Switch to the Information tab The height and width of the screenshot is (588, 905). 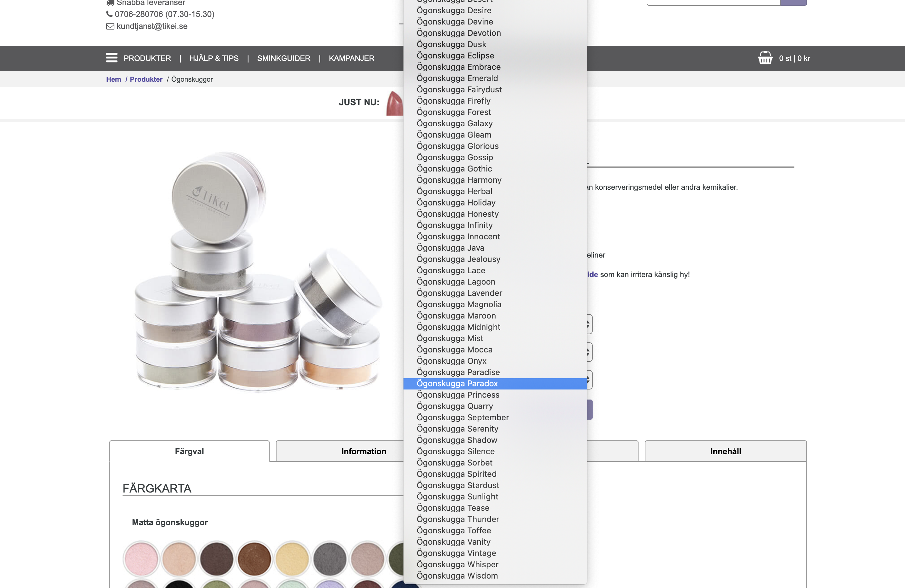(x=363, y=451)
